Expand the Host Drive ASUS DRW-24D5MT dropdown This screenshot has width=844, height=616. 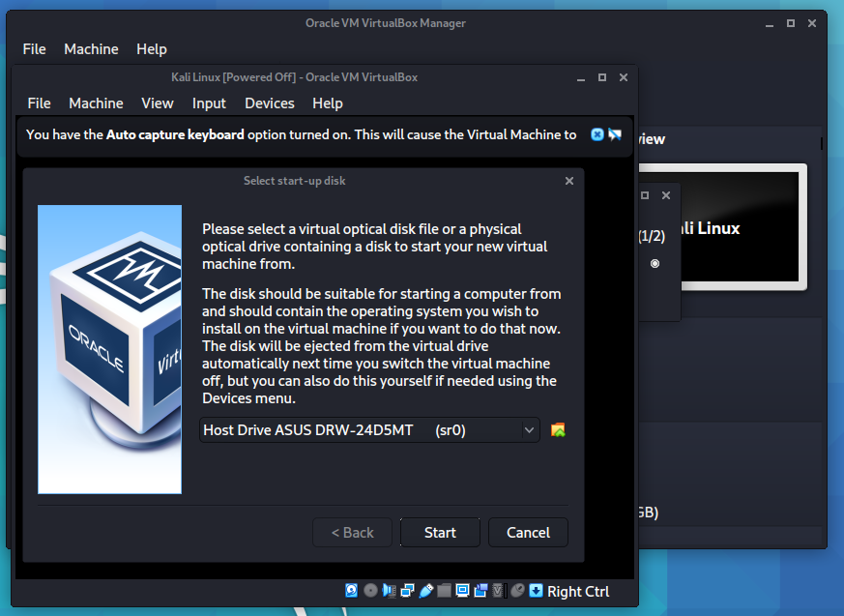529,429
